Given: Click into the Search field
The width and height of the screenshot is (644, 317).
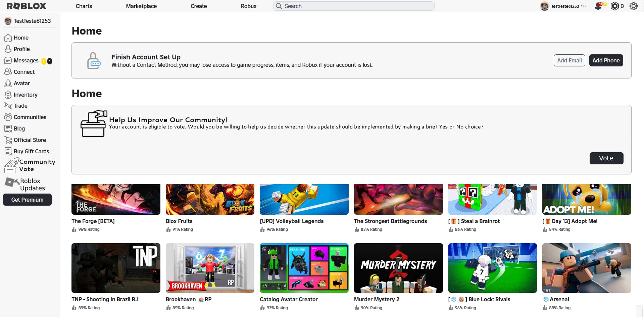Looking at the screenshot, I should pos(354,6).
